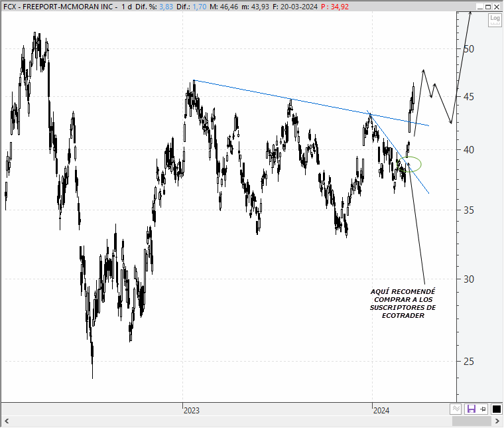Click the double-chevron collapse icon
This screenshot has height=428, width=504.
click(456, 409)
